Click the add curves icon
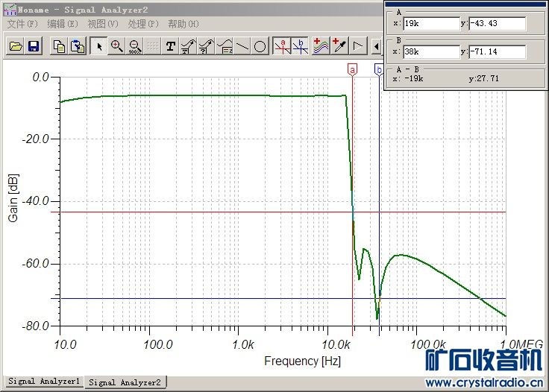Image resolution: width=549 pixels, height=392 pixels. coord(321,46)
